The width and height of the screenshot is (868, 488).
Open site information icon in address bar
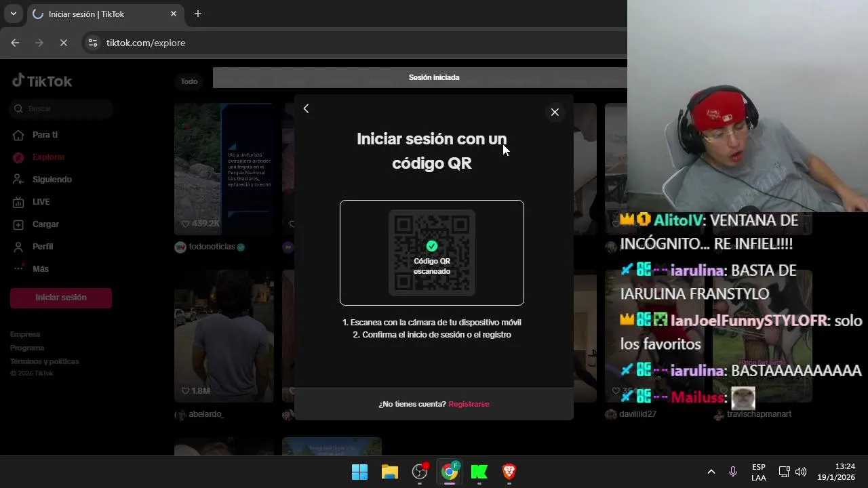(x=93, y=43)
